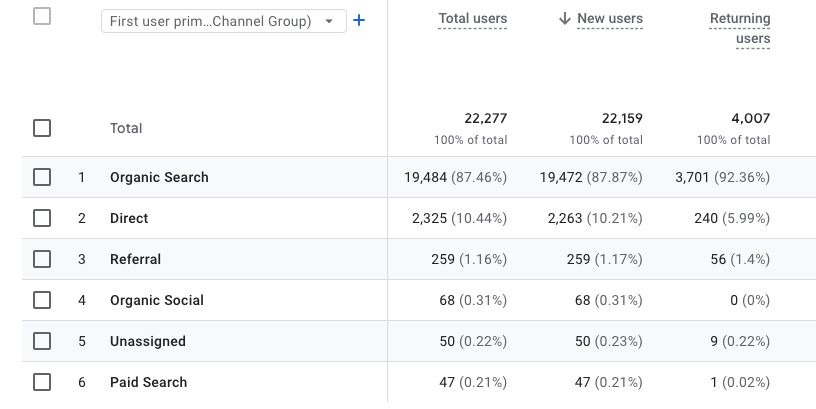Mark the Organic Social row checkbox
Viewport: 816px width, 409px height.
42,300
